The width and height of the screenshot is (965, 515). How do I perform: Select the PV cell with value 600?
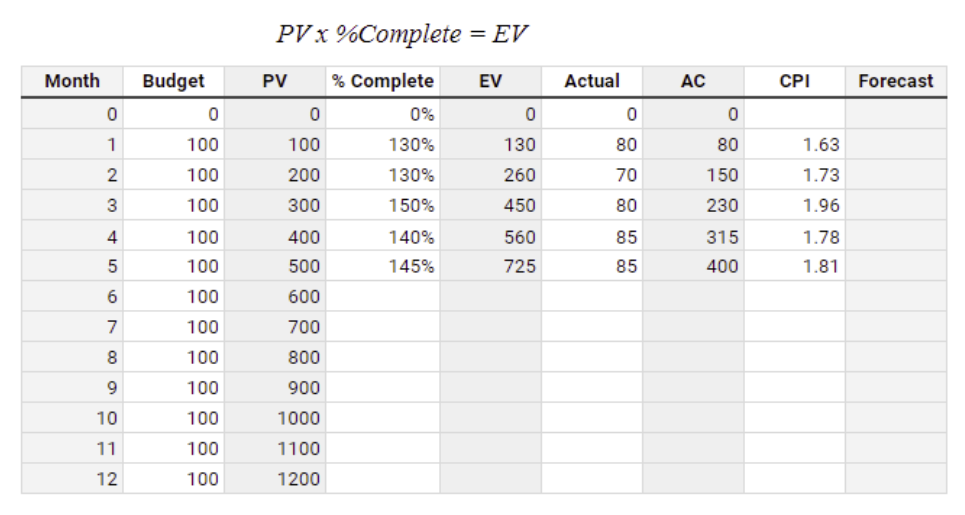tap(275, 297)
